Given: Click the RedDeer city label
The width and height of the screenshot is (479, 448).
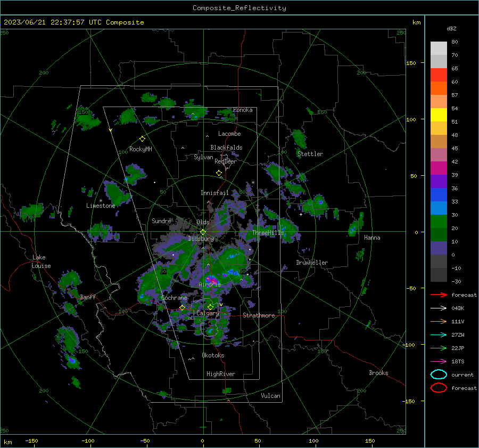Looking at the screenshot, I should [226, 161].
